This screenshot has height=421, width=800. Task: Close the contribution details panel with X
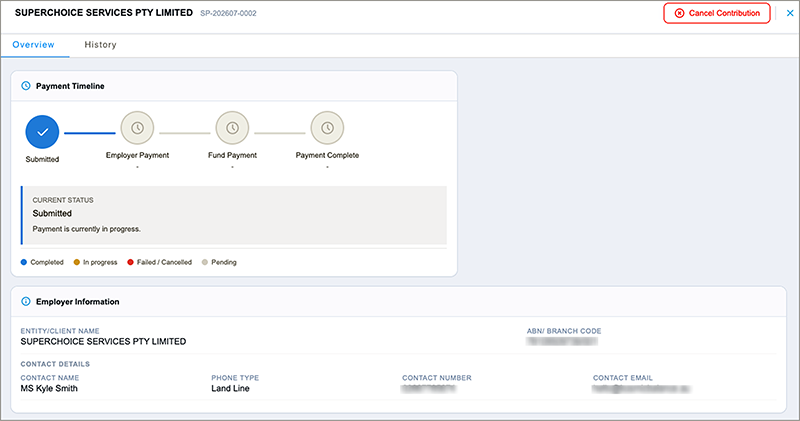[x=790, y=13]
